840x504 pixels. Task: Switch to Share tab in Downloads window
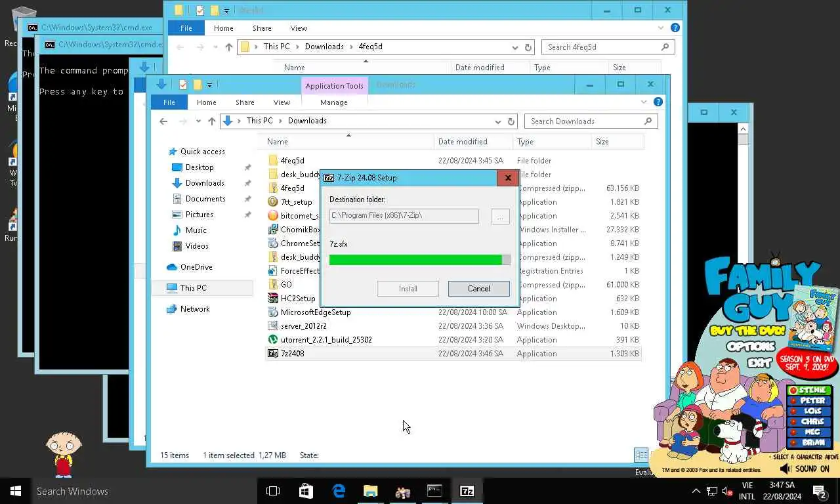click(245, 102)
